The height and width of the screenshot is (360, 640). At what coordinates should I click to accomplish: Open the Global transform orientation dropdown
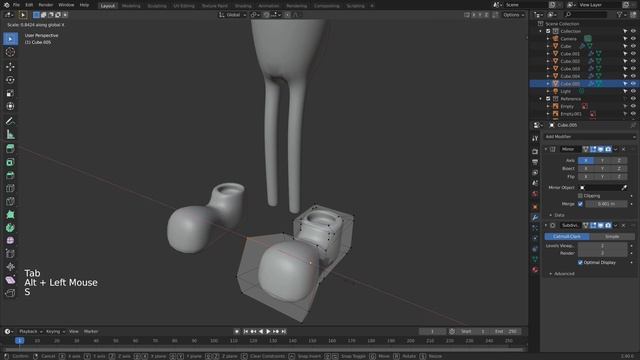click(233, 15)
